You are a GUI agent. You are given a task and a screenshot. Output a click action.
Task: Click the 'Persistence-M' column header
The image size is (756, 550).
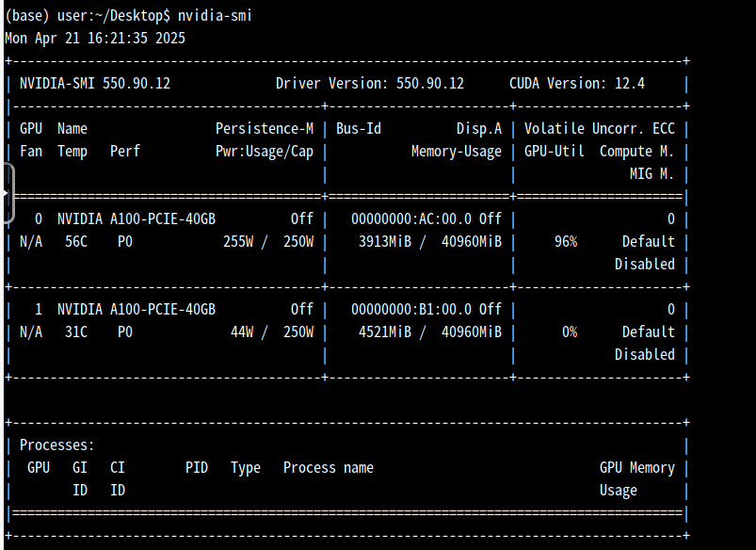point(265,129)
